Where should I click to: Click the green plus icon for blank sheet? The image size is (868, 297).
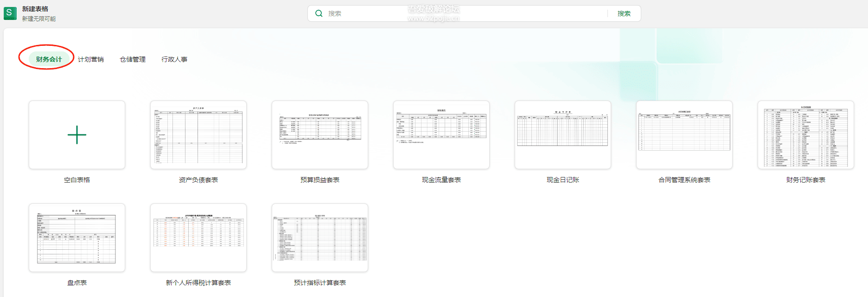[77, 135]
